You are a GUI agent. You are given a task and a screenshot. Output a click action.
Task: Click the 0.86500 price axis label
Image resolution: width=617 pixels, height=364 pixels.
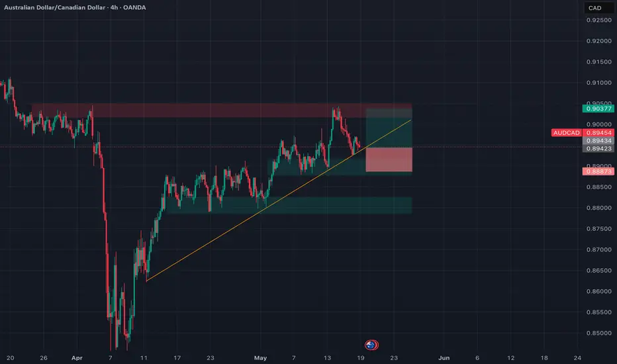[599, 270]
